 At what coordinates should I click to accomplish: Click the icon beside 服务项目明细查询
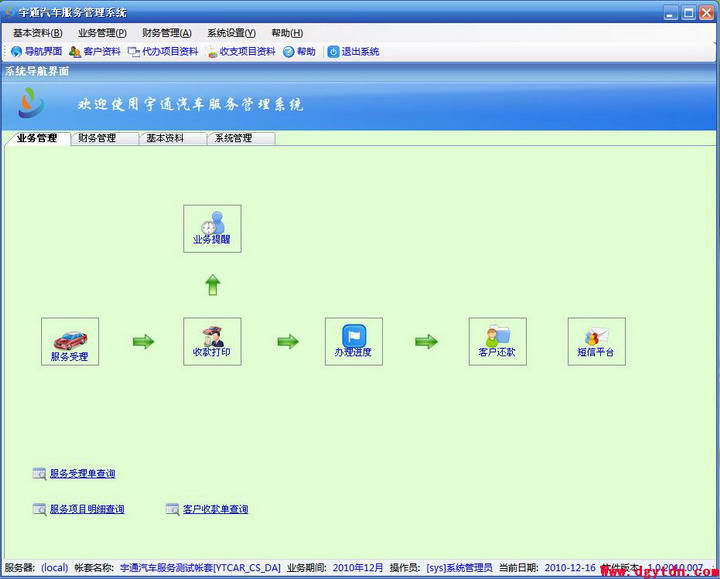[x=39, y=509]
